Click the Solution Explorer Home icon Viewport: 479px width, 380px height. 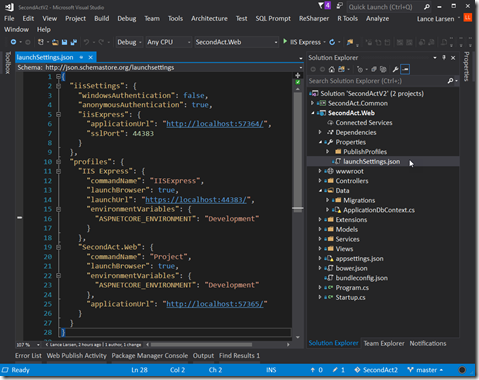tap(331, 69)
